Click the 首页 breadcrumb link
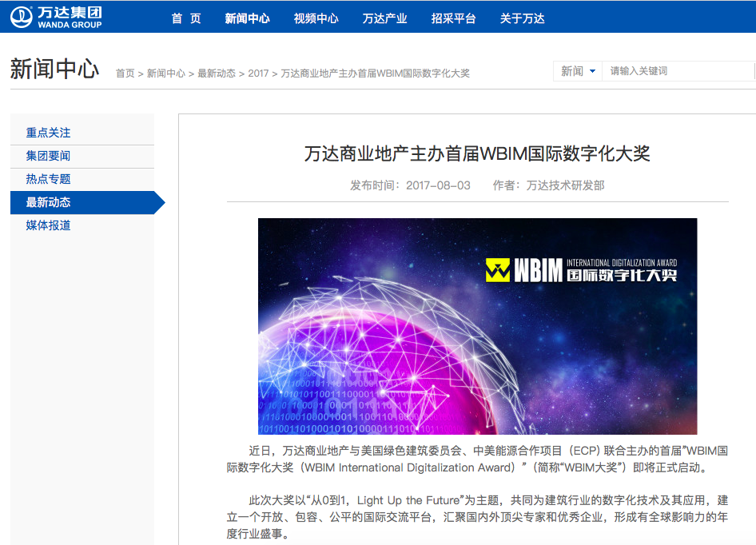Image resolution: width=756 pixels, height=545 pixels. coord(125,74)
